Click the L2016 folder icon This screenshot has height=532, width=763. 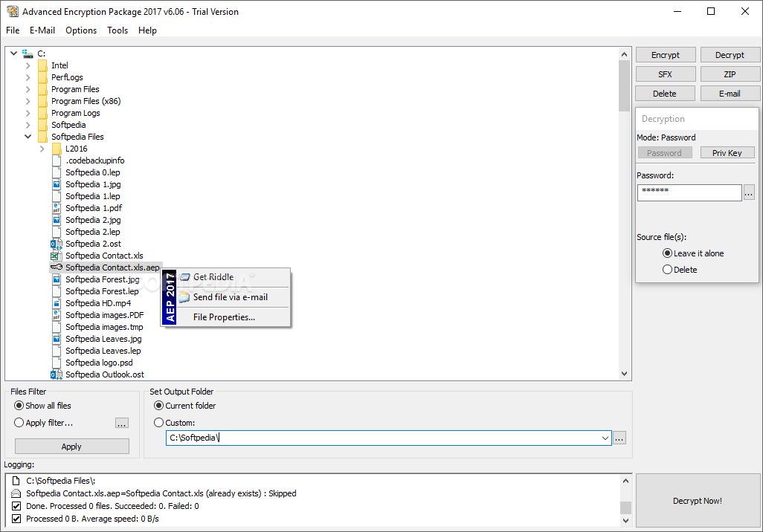57,149
